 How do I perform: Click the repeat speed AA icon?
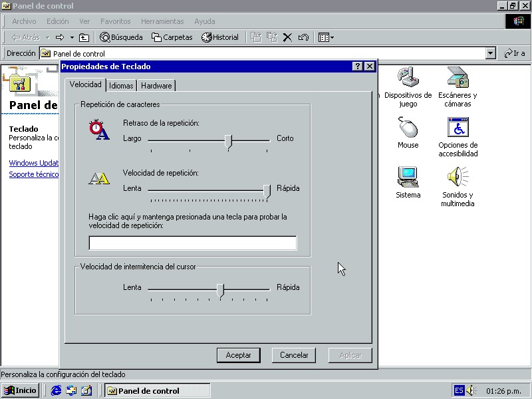(99, 178)
